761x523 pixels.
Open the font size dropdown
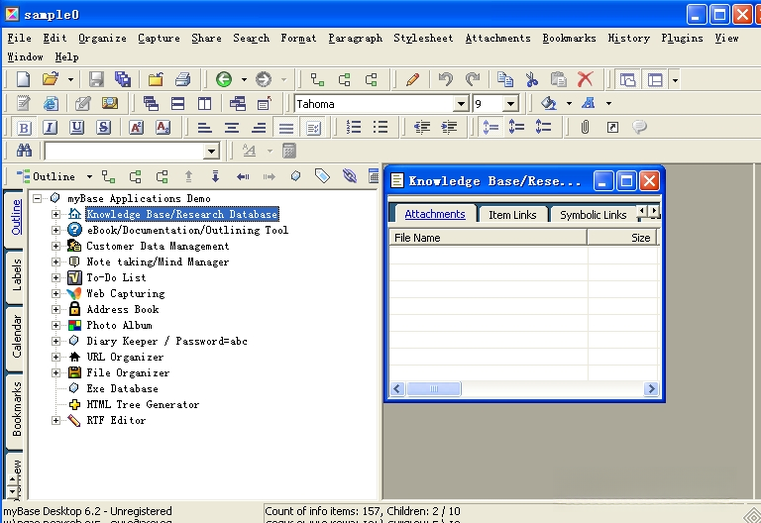tap(510, 104)
